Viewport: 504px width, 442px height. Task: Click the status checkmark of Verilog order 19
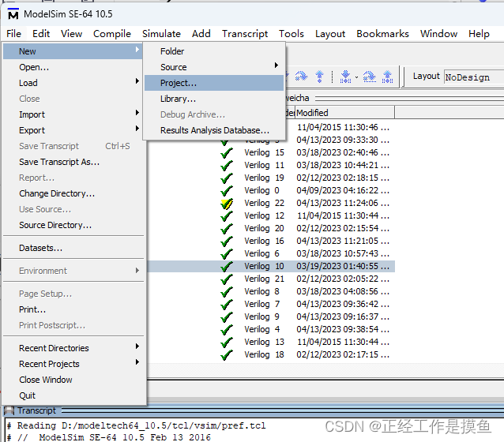click(x=227, y=178)
